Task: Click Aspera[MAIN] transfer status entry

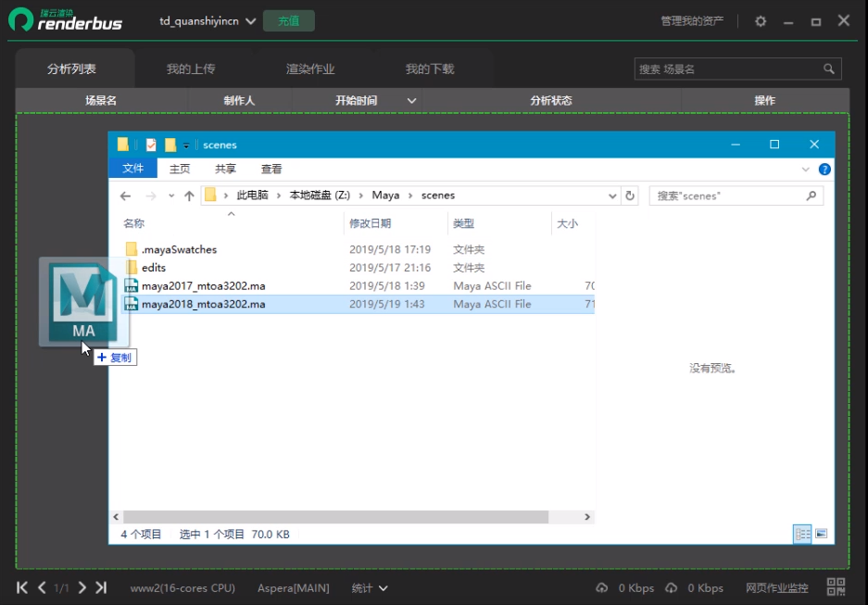Action: (294, 587)
